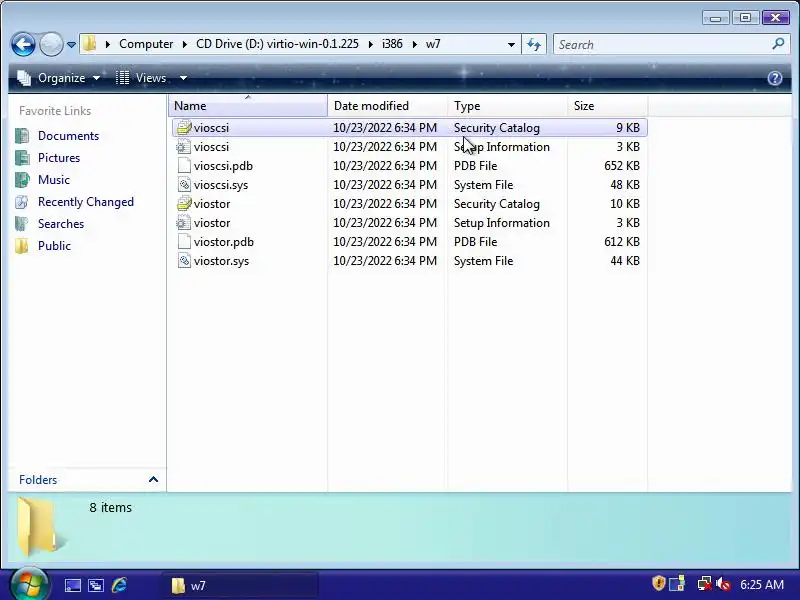Click the muted volume tray icon

[722, 583]
